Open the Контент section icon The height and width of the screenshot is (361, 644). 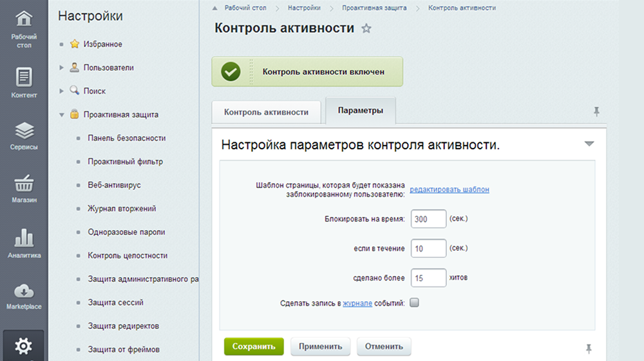click(x=24, y=77)
